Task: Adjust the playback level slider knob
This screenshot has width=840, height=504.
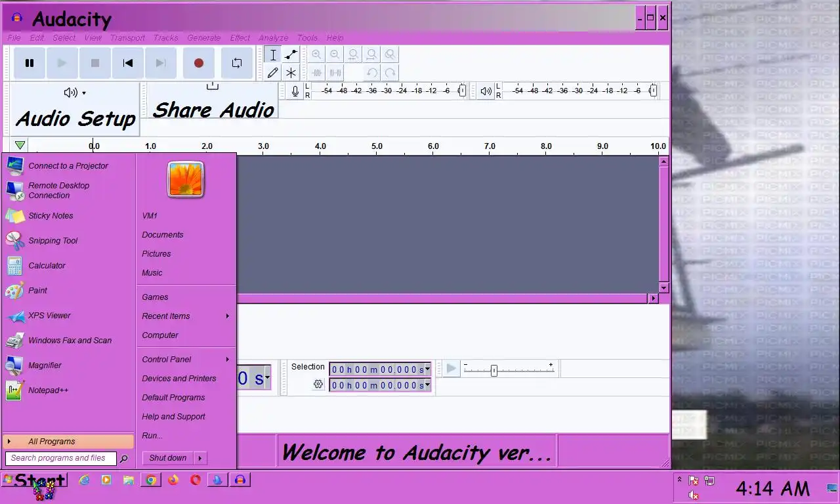Action: [x=653, y=91]
